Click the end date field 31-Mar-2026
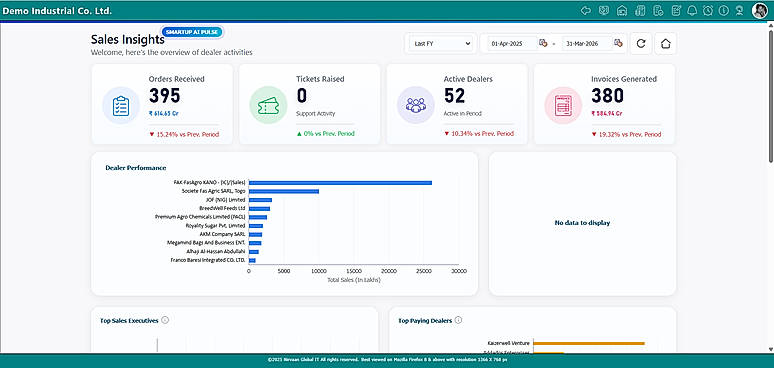 [587, 43]
